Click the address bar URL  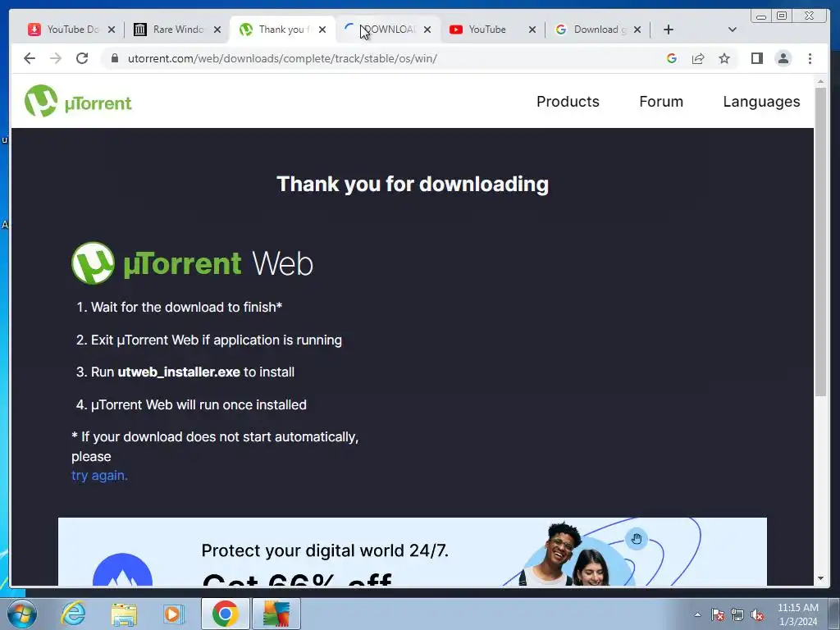(x=282, y=58)
